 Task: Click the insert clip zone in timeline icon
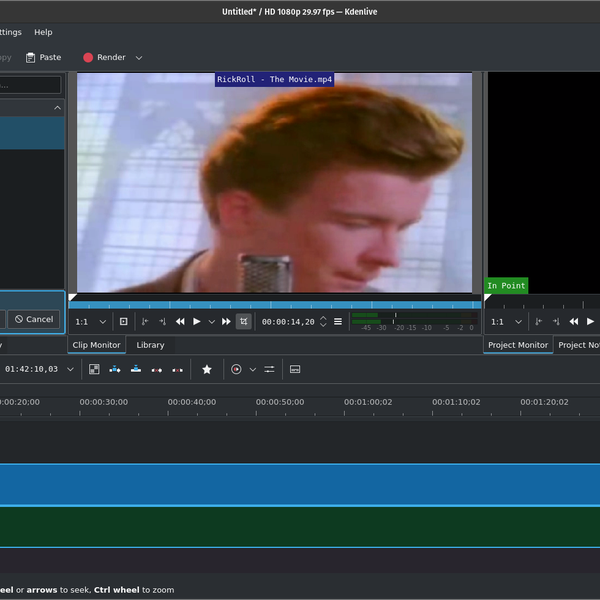(x=115, y=369)
